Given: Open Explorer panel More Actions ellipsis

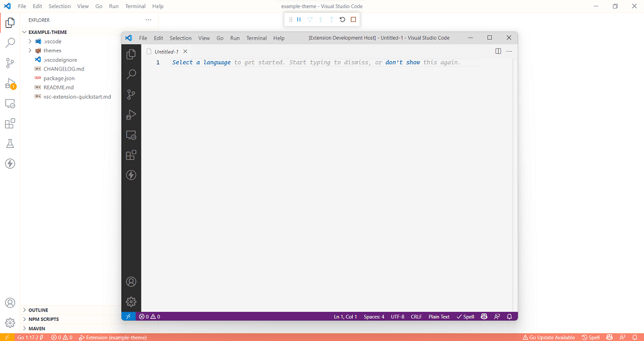Looking at the screenshot, I should [148, 20].
